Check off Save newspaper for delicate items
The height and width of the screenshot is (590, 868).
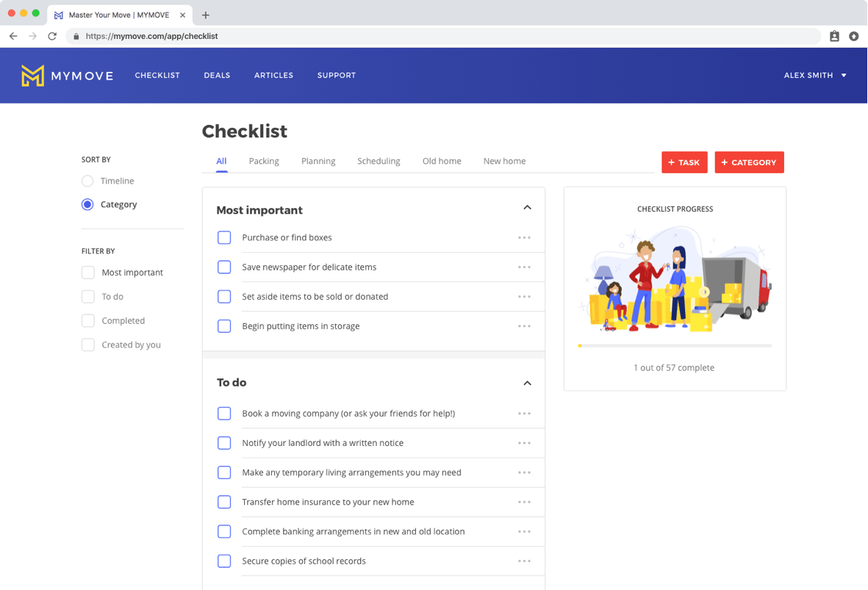tap(224, 267)
